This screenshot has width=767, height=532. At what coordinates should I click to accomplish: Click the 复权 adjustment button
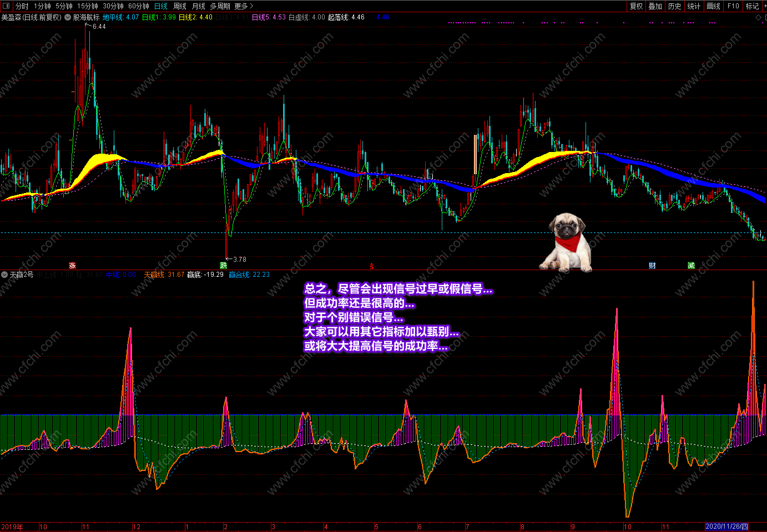click(x=636, y=6)
